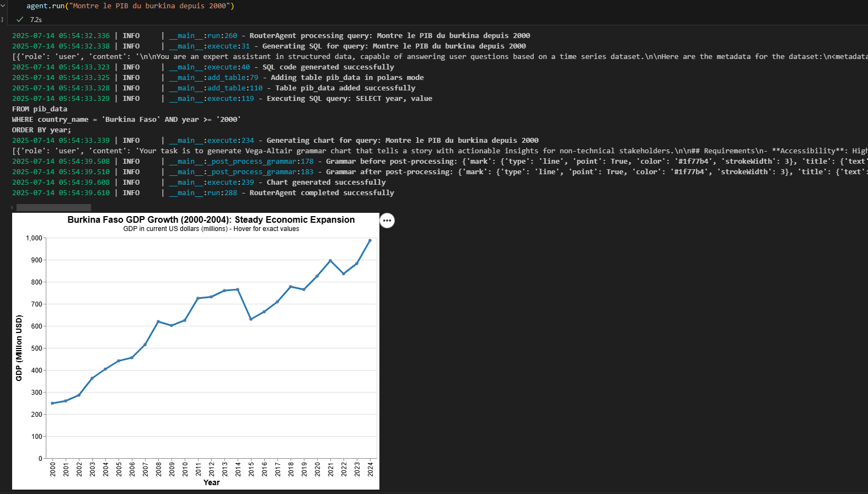Open the __main__:run:288 log link

[x=203, y=193]
